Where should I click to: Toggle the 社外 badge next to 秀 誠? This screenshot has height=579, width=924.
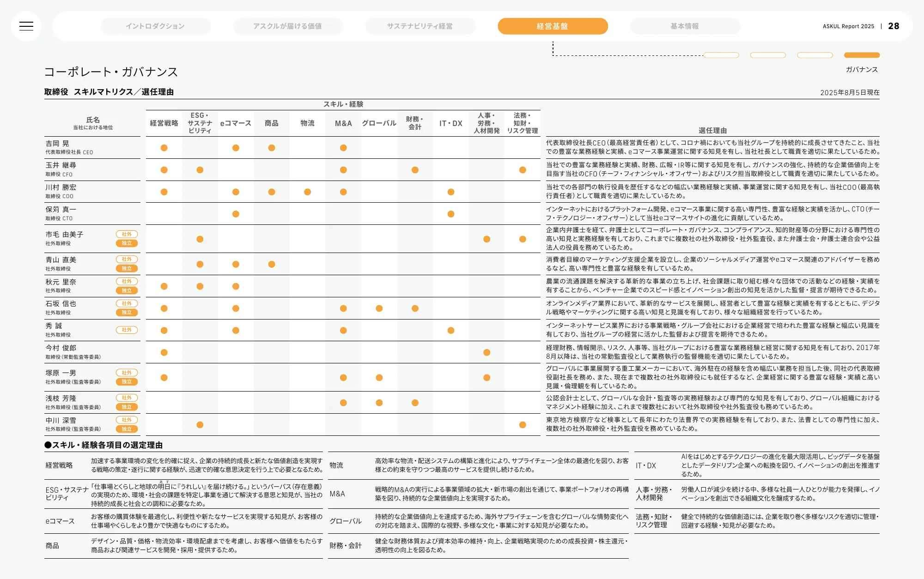click(x=127, y=330)
